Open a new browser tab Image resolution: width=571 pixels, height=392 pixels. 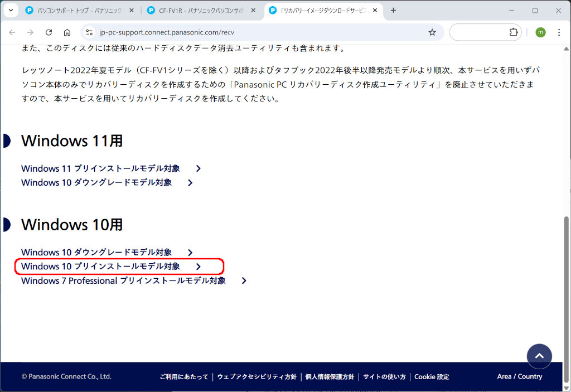(x=393, y=10)
